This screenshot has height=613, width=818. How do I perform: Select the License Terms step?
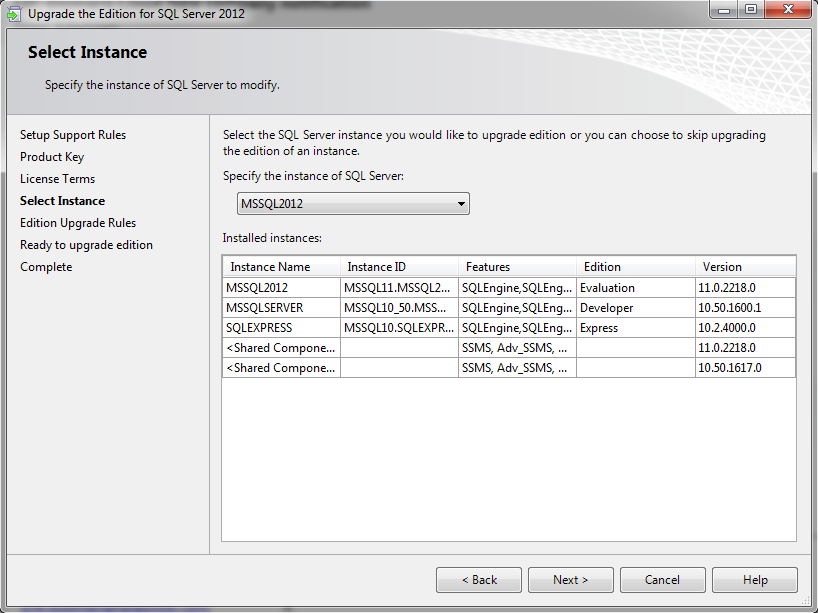point(57,179)
